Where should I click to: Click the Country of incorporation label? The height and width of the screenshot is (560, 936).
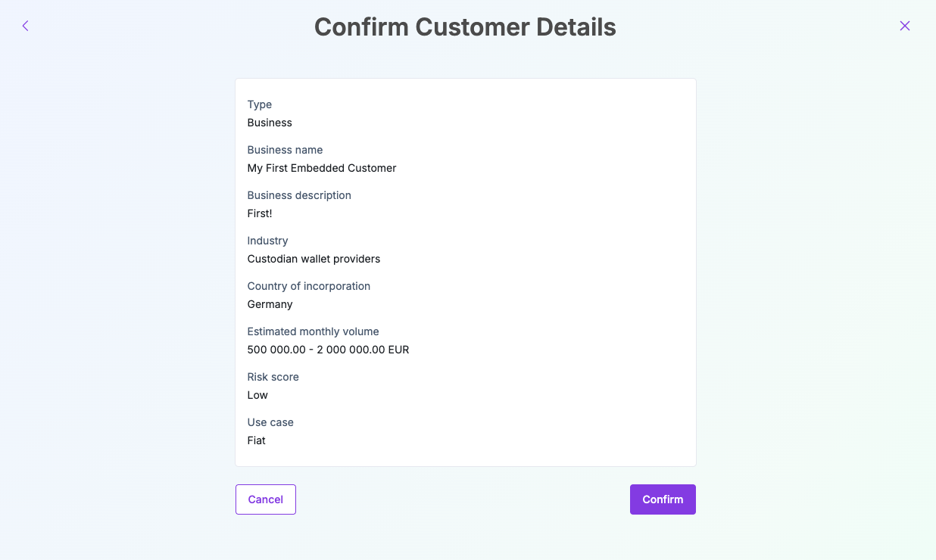pyautogui.click(x=308, y=286)
